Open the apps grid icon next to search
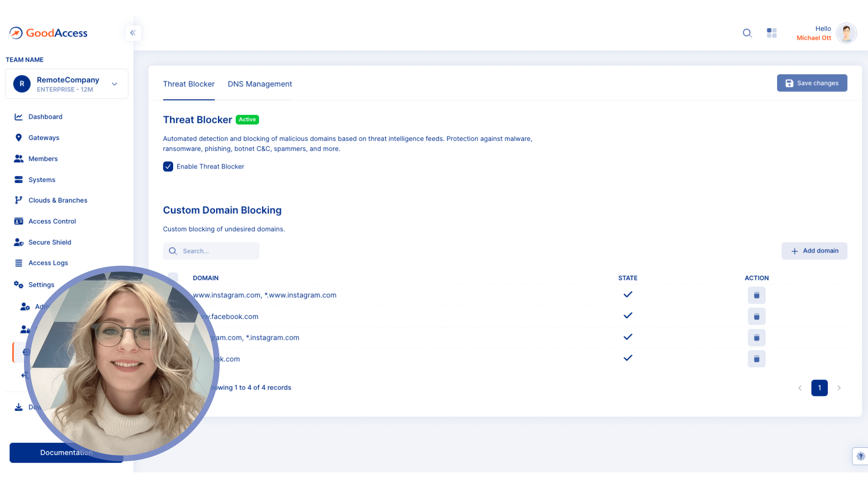 (771, 33)
